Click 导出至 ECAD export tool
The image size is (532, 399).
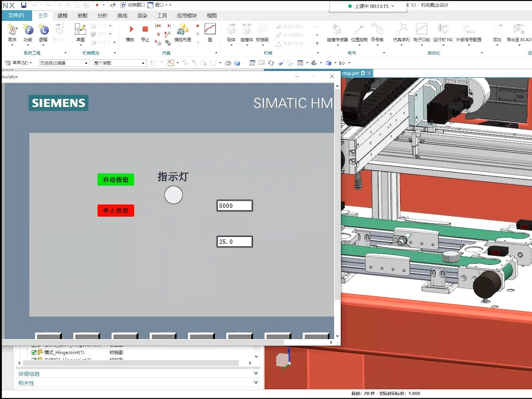(519, 34)
